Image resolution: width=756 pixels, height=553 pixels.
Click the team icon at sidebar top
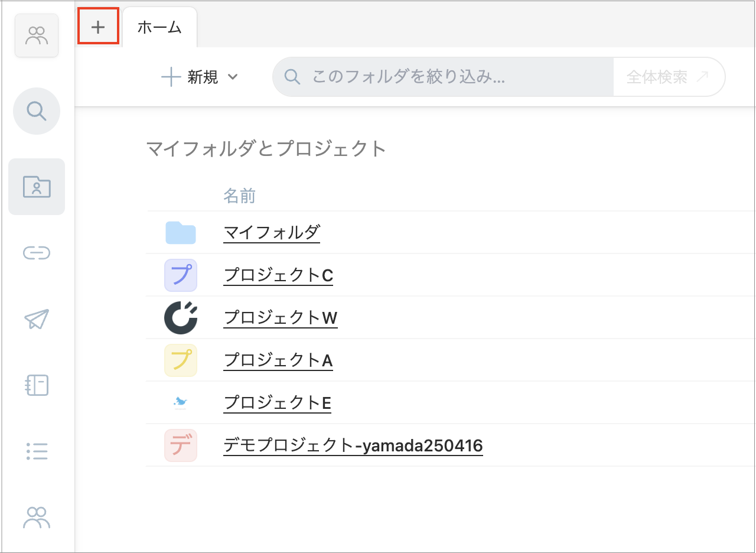pyautogui.click(x=37, y=35)
